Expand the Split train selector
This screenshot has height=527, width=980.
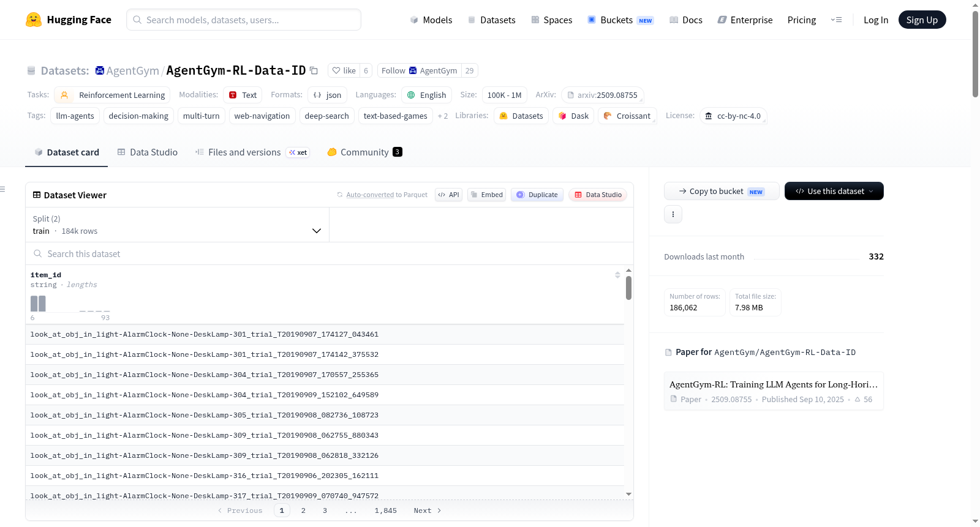(x=177, y=225)
